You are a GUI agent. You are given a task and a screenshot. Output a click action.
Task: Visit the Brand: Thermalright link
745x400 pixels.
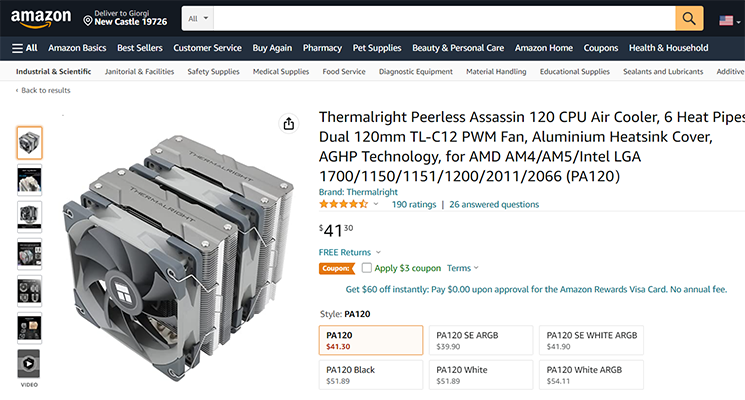[x=358, y=192]
